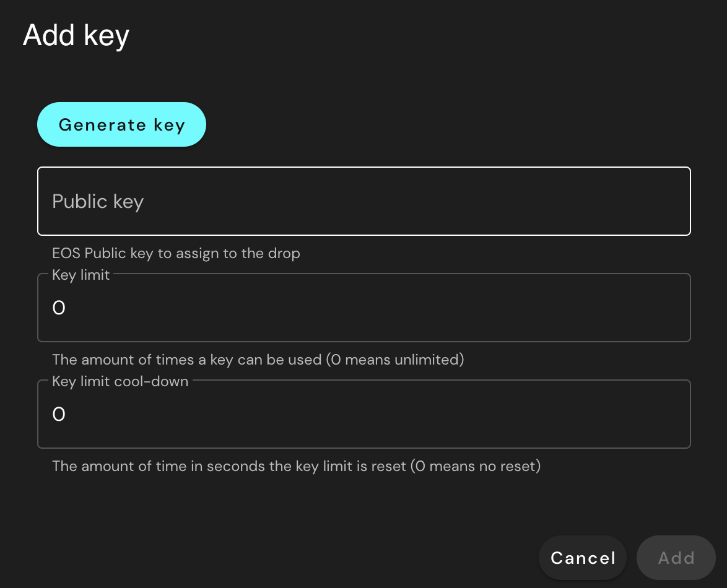Click the "(0 means unlimited)" note
The height and width of the screenshot is (588, 727).
point(395,359)
